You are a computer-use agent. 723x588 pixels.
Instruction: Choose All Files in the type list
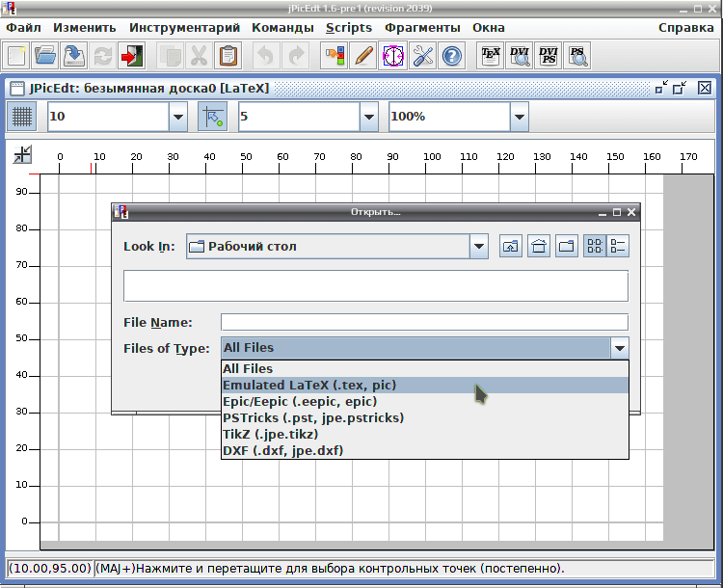425,368
